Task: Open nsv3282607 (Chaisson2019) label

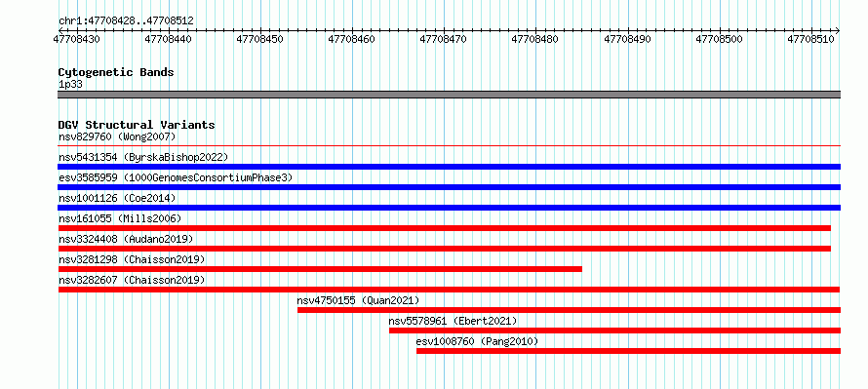Action: click(x=132, y=280)
